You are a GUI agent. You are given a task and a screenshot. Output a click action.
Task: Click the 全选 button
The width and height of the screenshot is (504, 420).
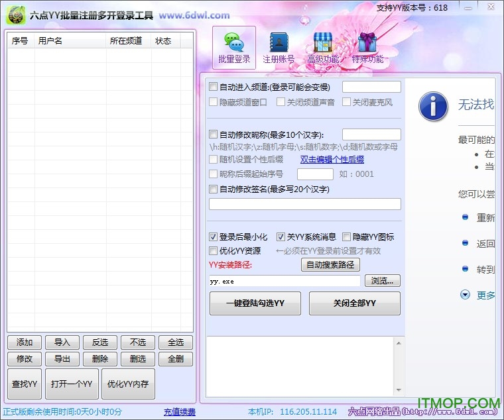coord(176,342)
